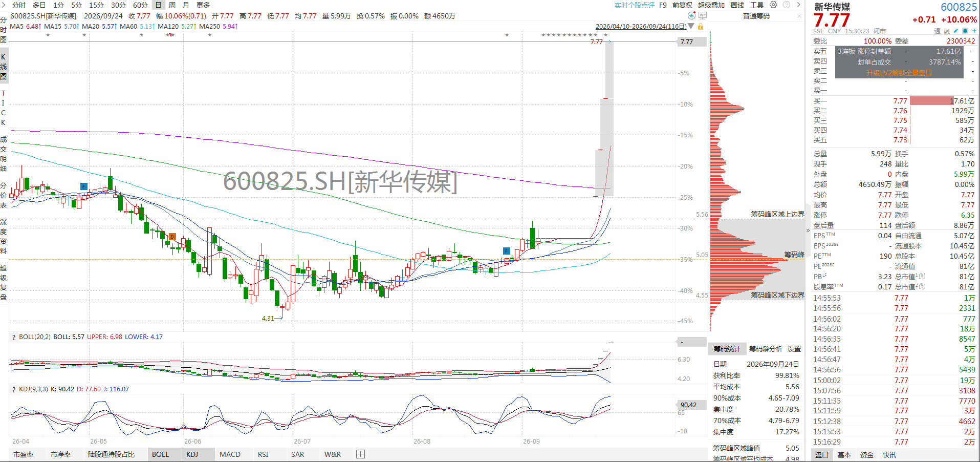Image resolution: width=980 pixels, height=462 pixels.
Task: Toggle the RSI indicator tab
Action: point(263,454)
